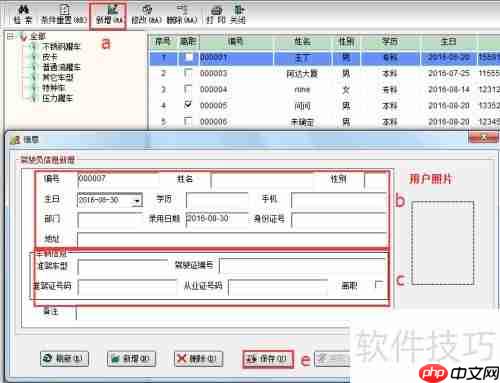Focus the 准驾车型 vehicle class field
The width and height of the screenshot is (500, 383).
(123, 266)
